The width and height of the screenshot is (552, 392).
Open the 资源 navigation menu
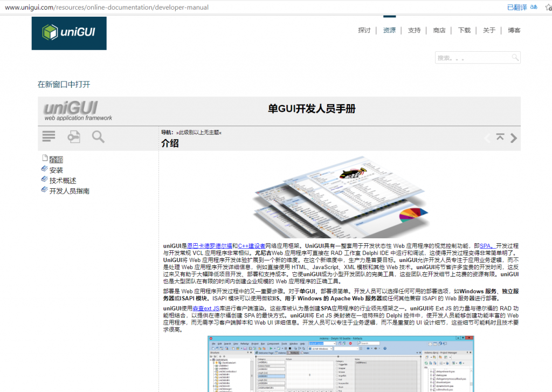tap(389, 30)
